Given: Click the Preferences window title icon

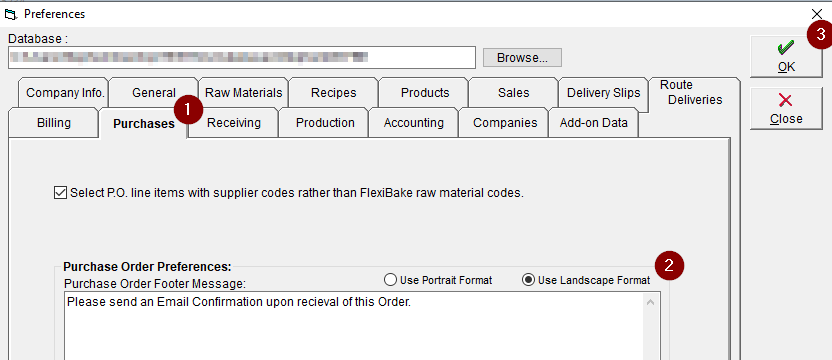Looking at the screenshot, I should (11, 14).
